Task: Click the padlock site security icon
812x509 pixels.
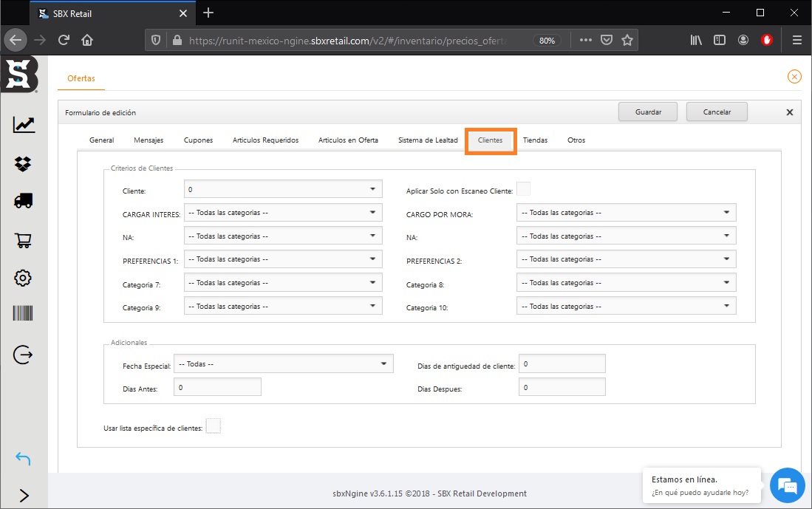Action: pos(177,40)
